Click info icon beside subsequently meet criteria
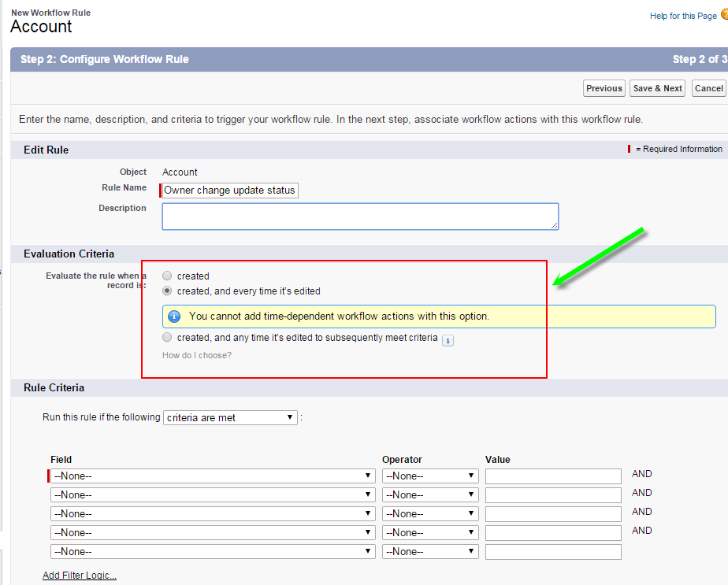728x585 pixels. pyautogui.click(x=448, y=340)
